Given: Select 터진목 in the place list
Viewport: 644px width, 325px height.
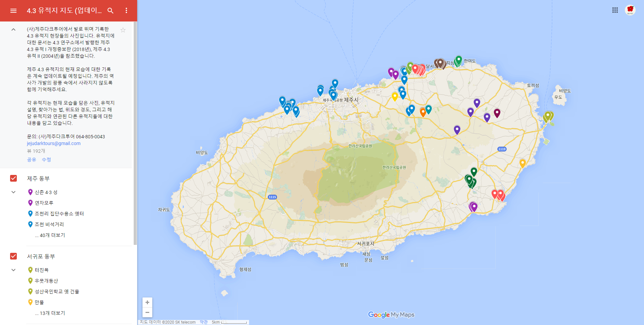Looking at the screenshot, I should tap(42, 270).
